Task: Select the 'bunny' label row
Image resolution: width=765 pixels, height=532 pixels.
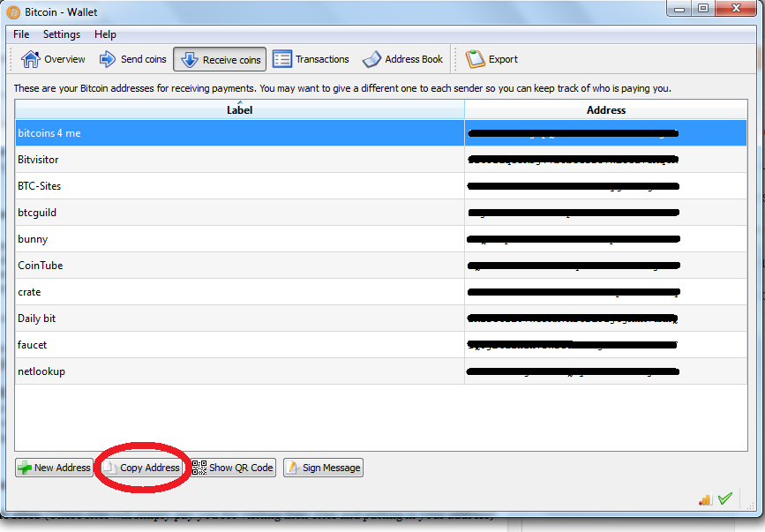Action: click(x=239, y=239)
